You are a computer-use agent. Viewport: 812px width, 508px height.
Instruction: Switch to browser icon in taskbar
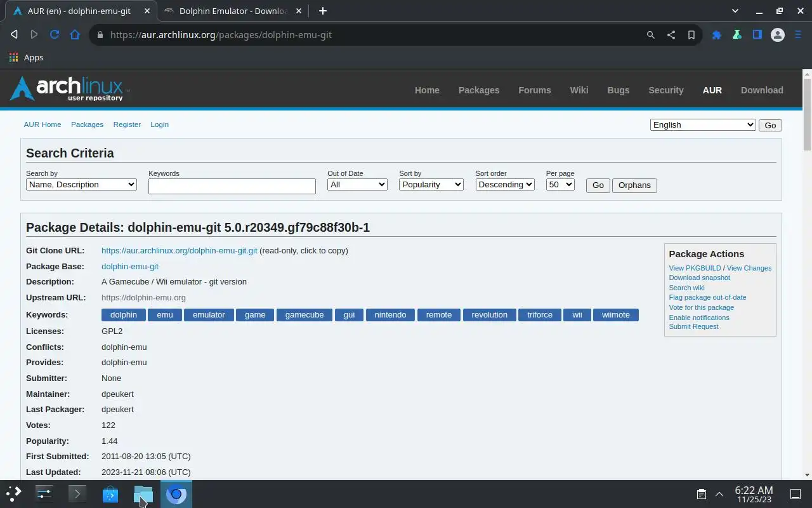click(x=176, y=493)
